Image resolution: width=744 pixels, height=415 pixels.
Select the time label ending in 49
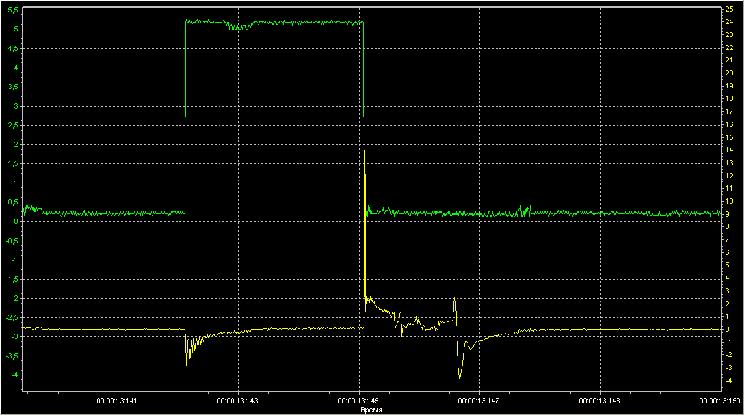point(600,401)
